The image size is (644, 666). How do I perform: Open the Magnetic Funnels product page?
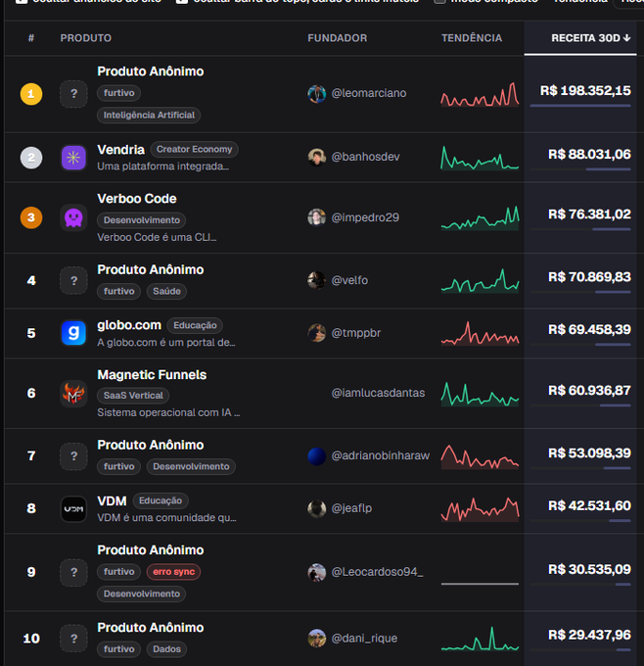pyautogui.click(x=152, y=374)
